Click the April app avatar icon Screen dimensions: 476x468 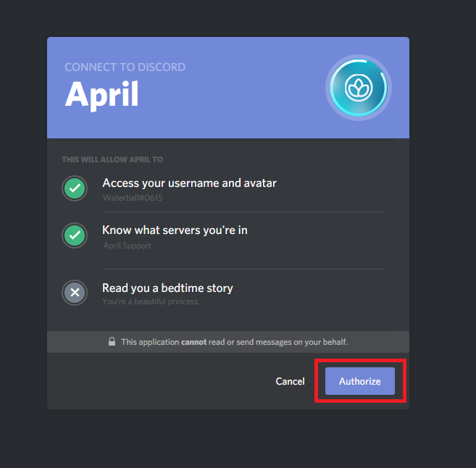coord(359,88)
